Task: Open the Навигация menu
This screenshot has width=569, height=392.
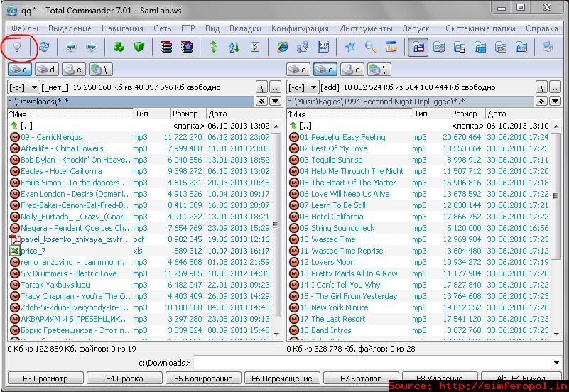Action: click(x=122, y=28)
